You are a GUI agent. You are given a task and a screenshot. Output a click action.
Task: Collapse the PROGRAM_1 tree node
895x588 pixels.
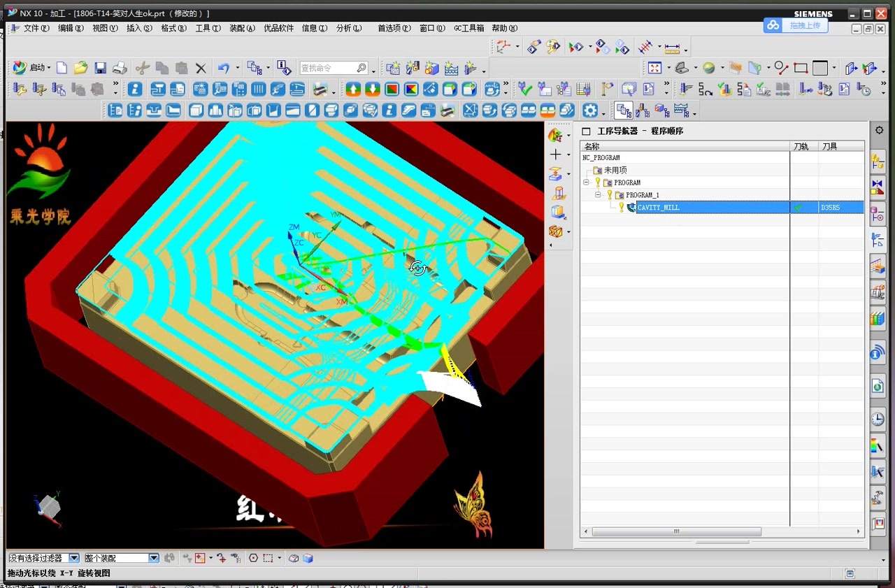tap(599, 195)
